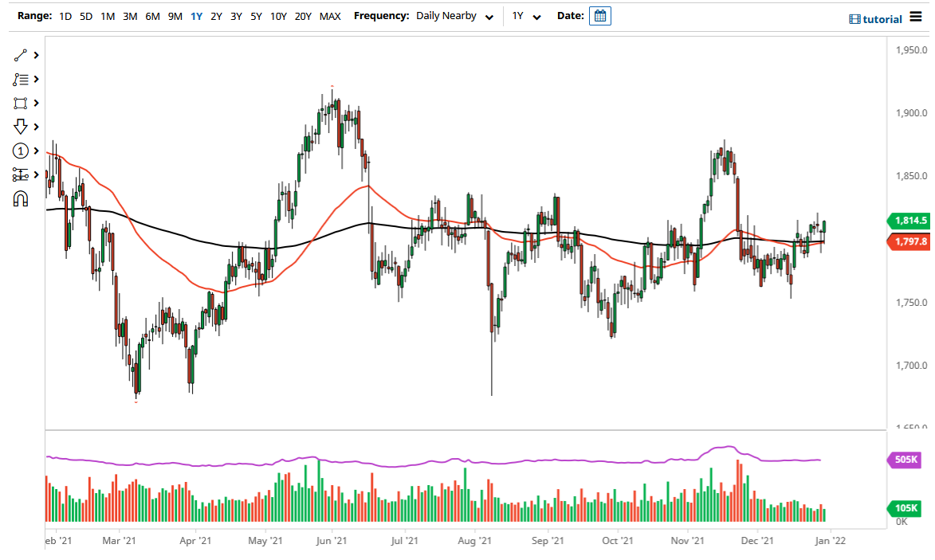This screenshot has width=935, height=560.
Task: Click the 1,850.0 price axis label
Action: [912, 176]
